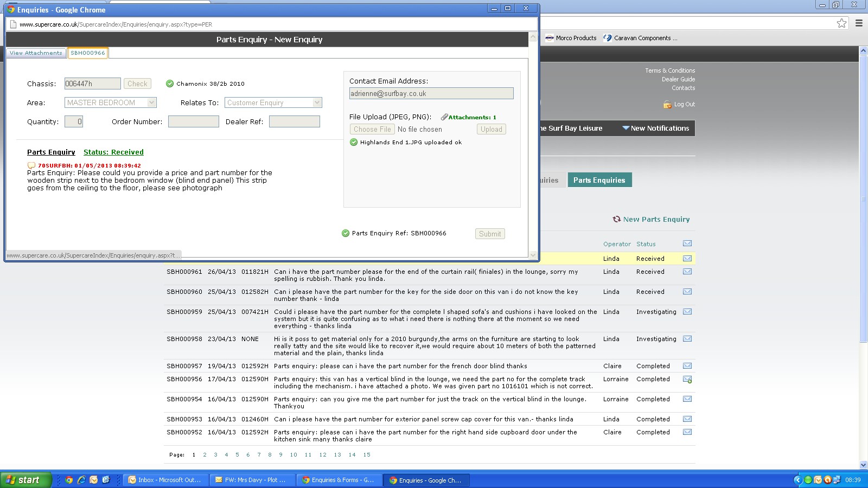Open the Inbox - Microsoft Outlook taskbar item
The height and width of the screenshot is (488, 868).
tap(165, 480)
